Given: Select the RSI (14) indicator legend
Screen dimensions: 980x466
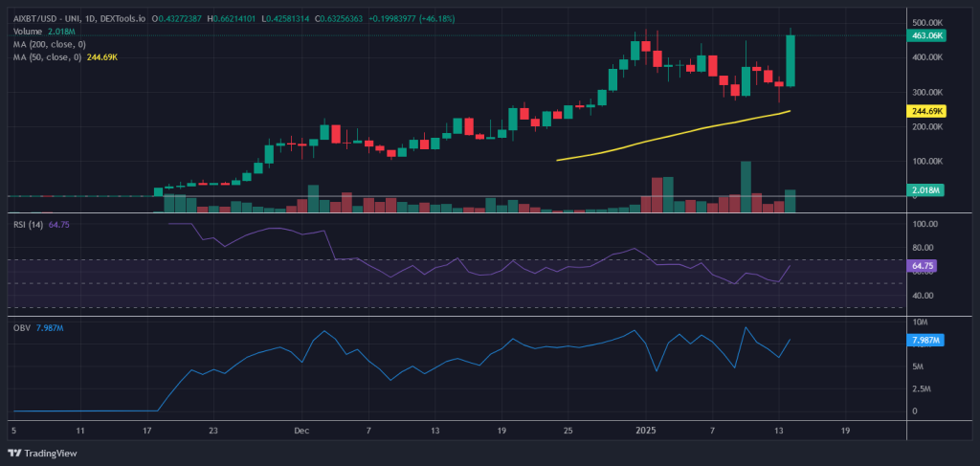Looking at the screenshot, I should pyautogui.click(x=41, y=224).
